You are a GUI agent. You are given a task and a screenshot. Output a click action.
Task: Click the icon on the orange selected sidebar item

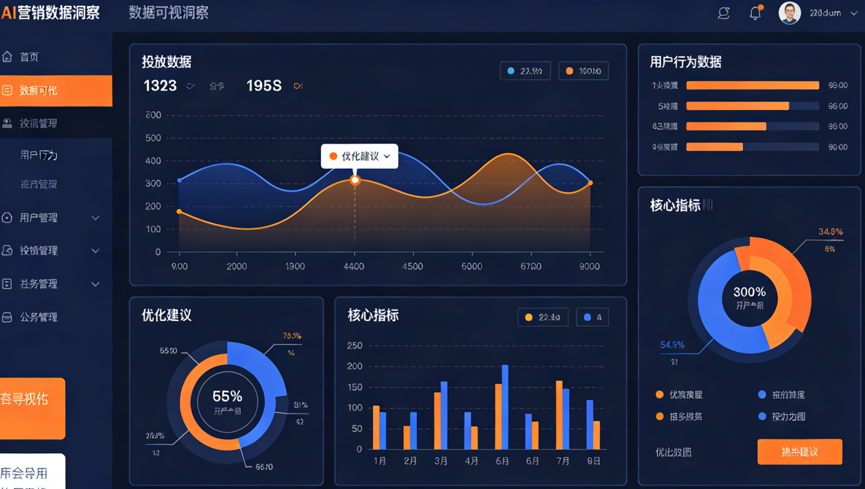tap(7, 90)
